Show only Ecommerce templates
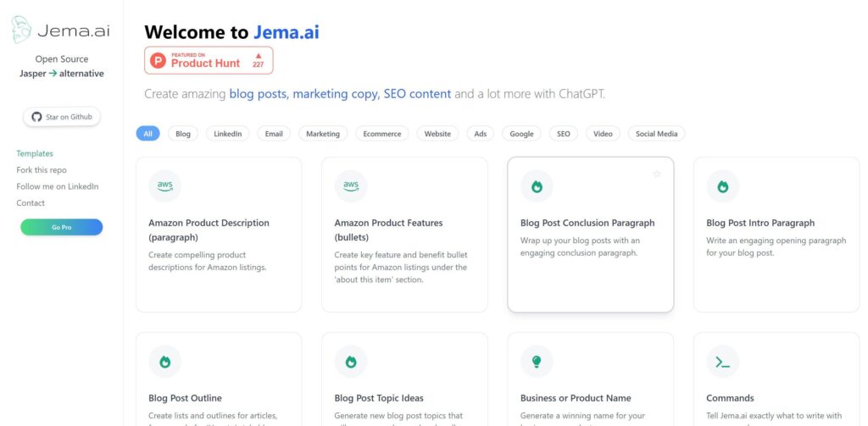The height and width of the screenshot is (426, 868). click(381, 134)
